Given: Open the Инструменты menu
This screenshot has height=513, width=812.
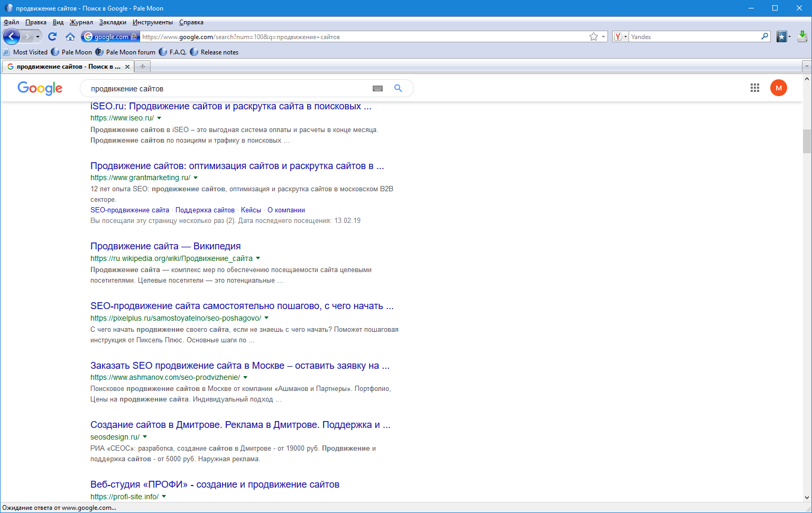Looking at the screenshot, I should click(x=153, y=22).
